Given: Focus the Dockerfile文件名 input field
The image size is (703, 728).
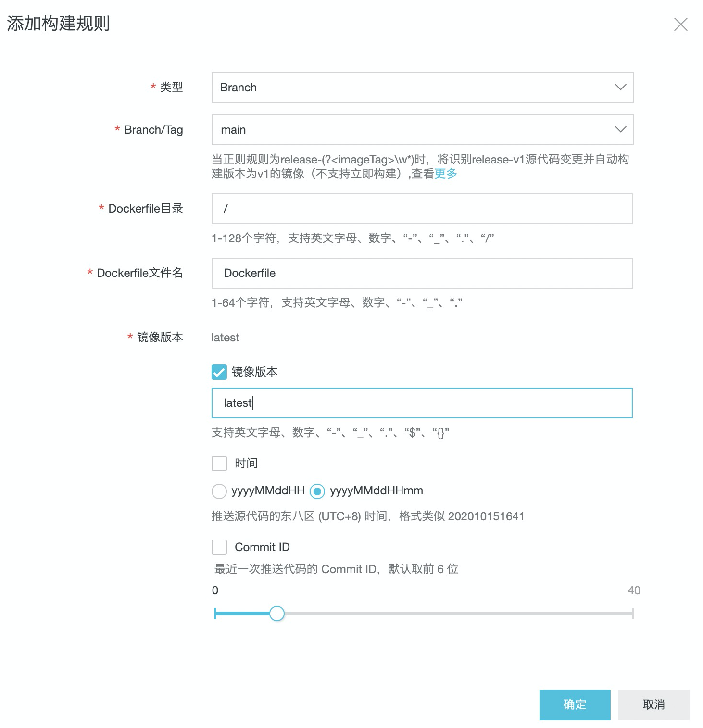Looking at the screenshot, I should [x=422, y=273].
